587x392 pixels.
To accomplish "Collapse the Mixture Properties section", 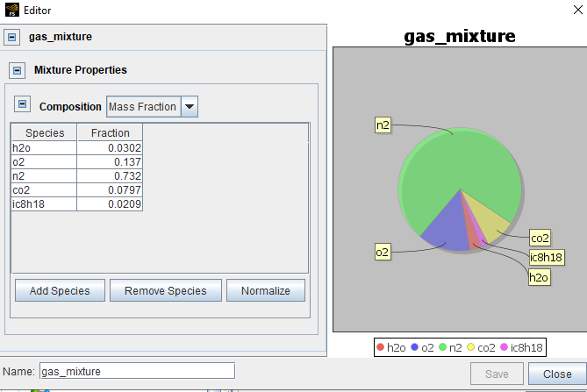I will tap(18, 70).
